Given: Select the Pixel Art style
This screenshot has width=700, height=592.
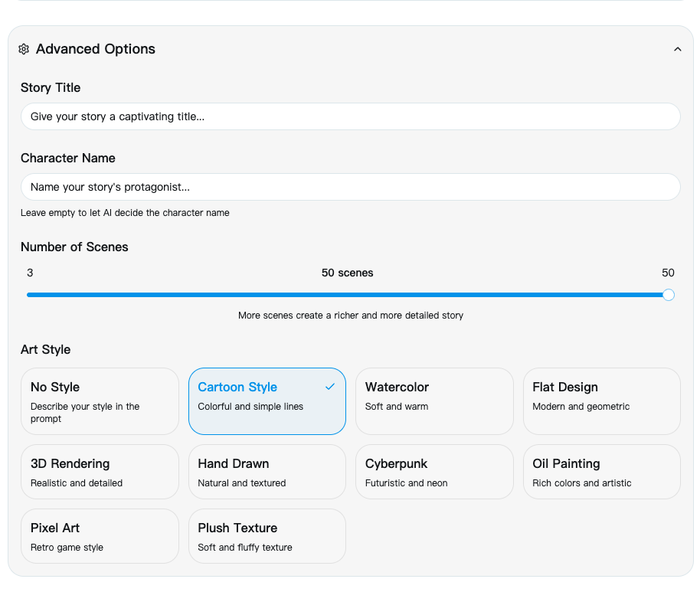Looking at the screenshot, I should (x=100, y=536).
